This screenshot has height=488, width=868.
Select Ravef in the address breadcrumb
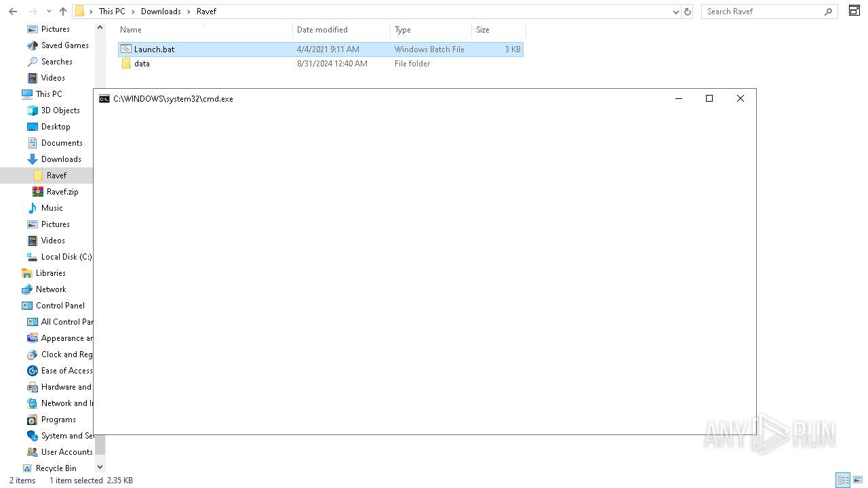click(x=206, y=12)
